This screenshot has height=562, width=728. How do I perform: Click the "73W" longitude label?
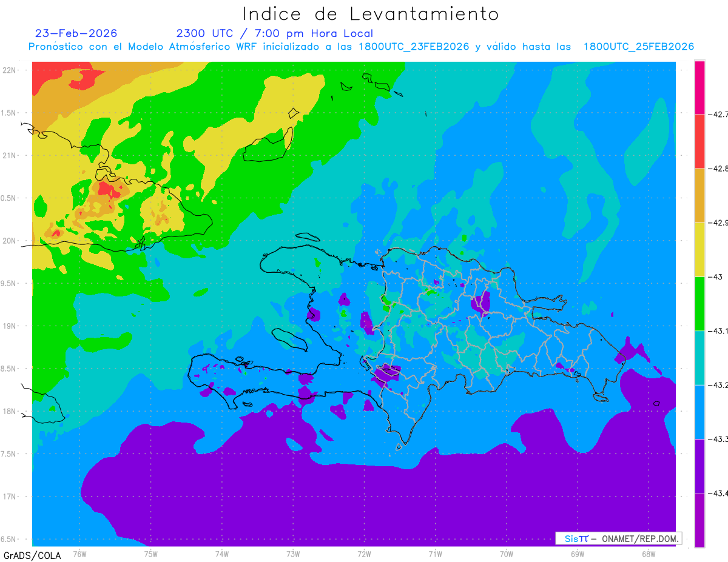(292, 554)
